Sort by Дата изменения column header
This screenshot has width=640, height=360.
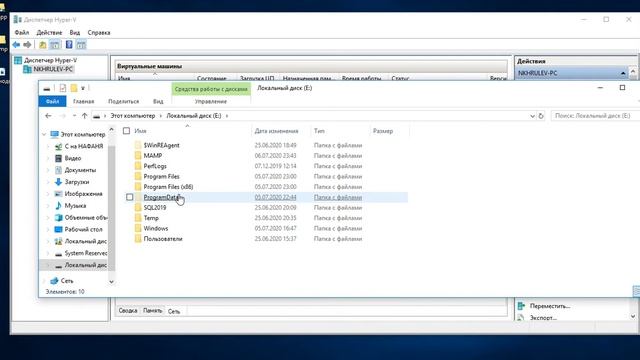[x=276, y=131]
